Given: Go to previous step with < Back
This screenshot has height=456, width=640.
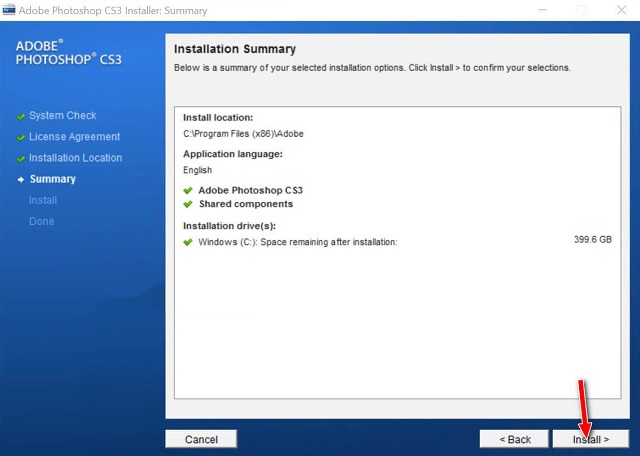Looking at the screenshot, I should [514, 439].
